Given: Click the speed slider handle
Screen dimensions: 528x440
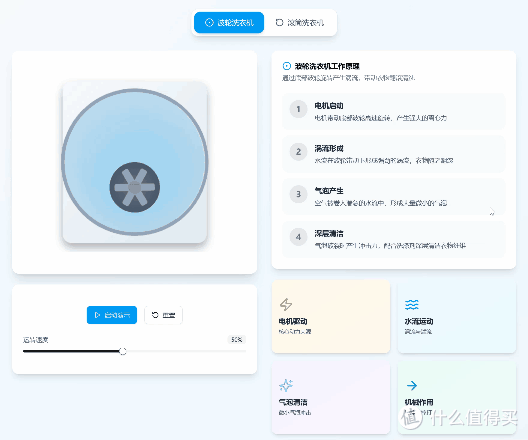Looking at the screenshot, I should pos(123,351).
